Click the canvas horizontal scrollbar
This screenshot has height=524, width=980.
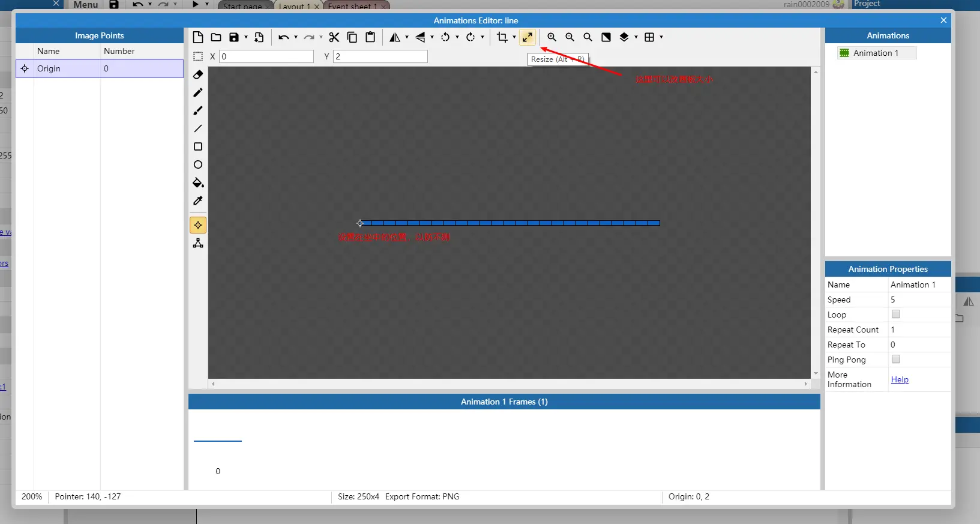click(510, 384)
